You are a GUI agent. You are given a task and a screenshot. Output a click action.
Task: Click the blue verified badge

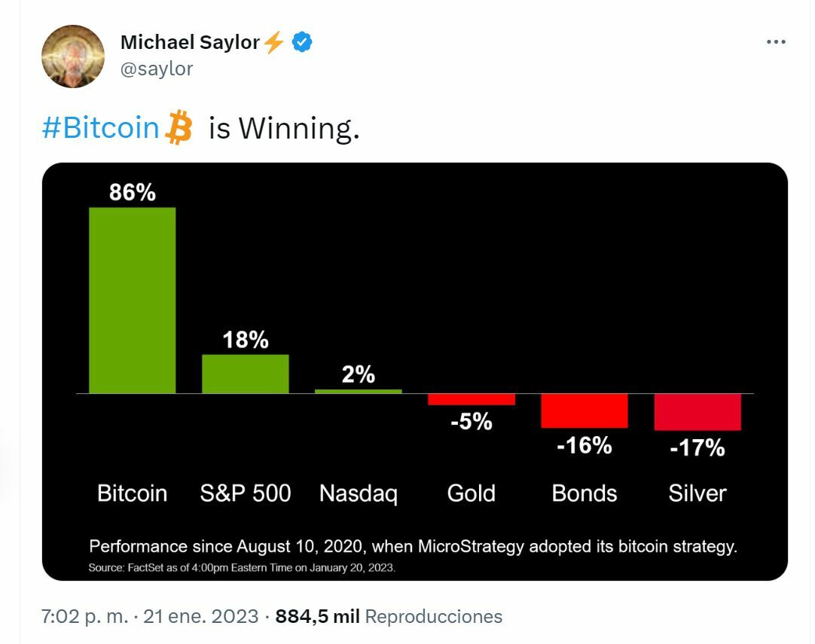[303, 43]
